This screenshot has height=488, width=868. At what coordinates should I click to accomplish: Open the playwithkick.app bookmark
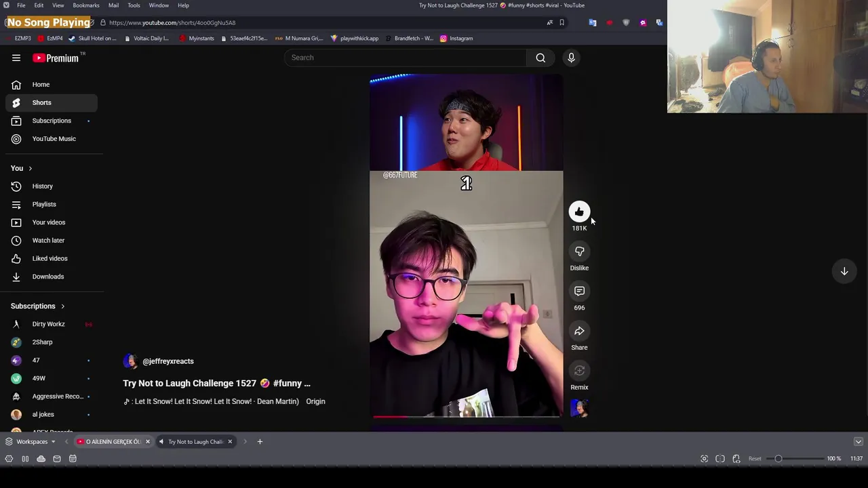[354, 39]
